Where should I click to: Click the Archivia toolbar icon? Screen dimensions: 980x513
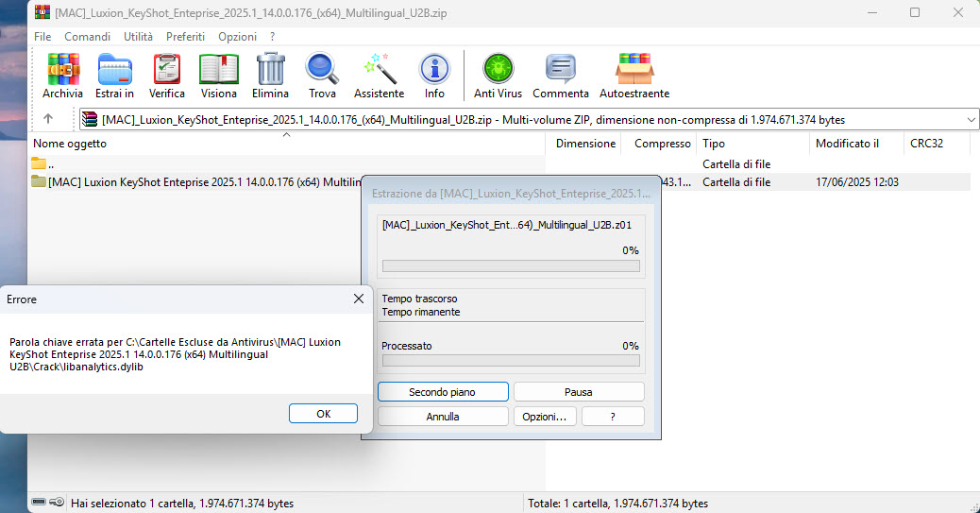(x=62, y=70)
